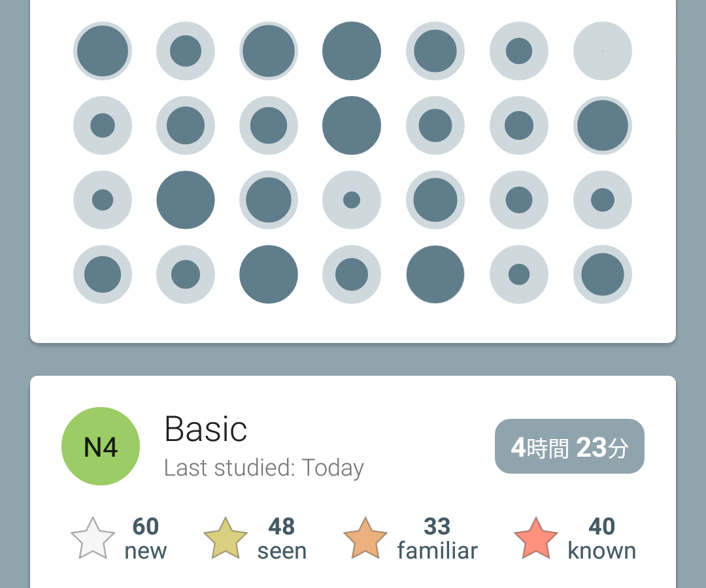Select the 33 familiar count
The height and width of the screenshot is (588, 706).
(437, 538)
